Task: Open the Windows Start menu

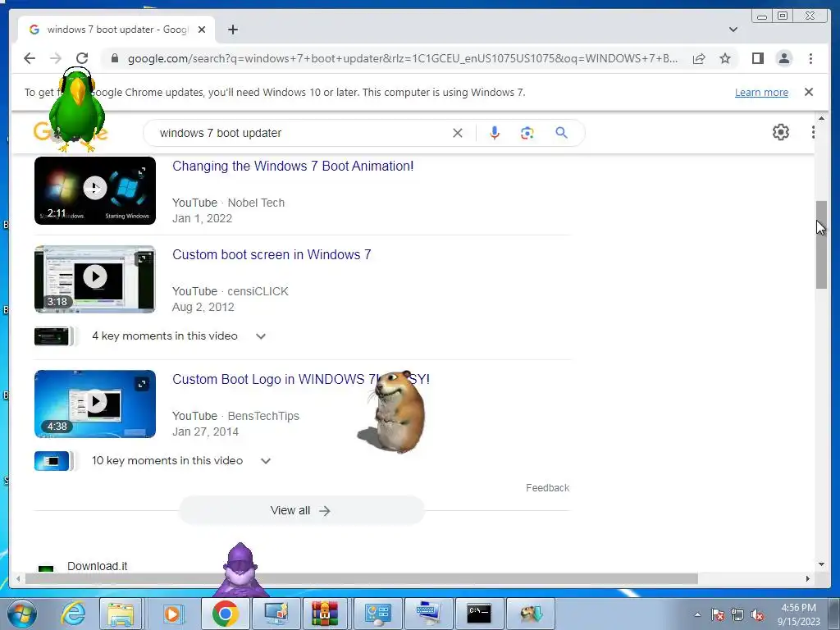Action: [x=22, y=614]
